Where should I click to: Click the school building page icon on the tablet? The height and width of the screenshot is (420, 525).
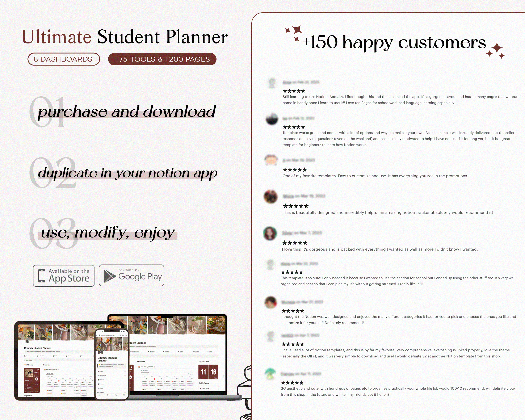coord(27,342)
